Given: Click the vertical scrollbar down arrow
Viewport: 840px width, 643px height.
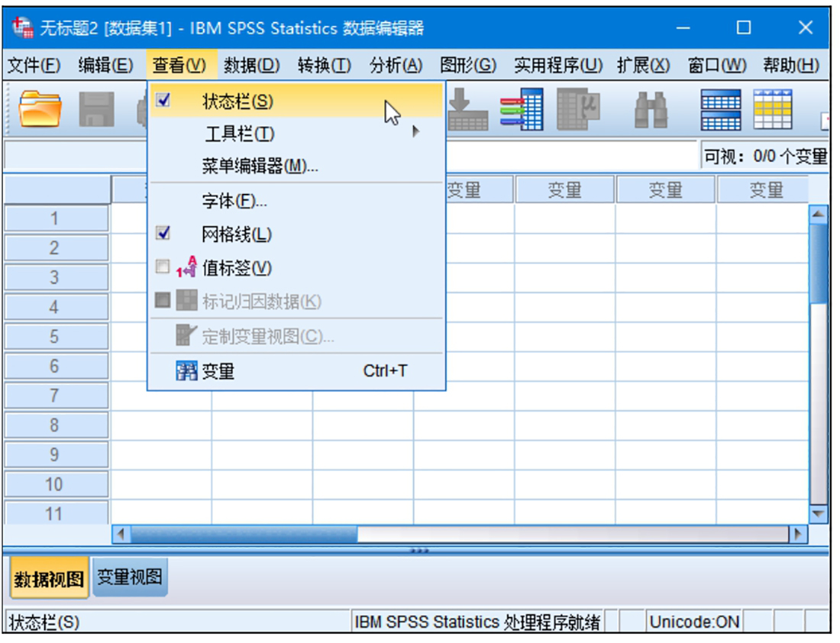Looking at the screenshot, I should pos(818,513).
